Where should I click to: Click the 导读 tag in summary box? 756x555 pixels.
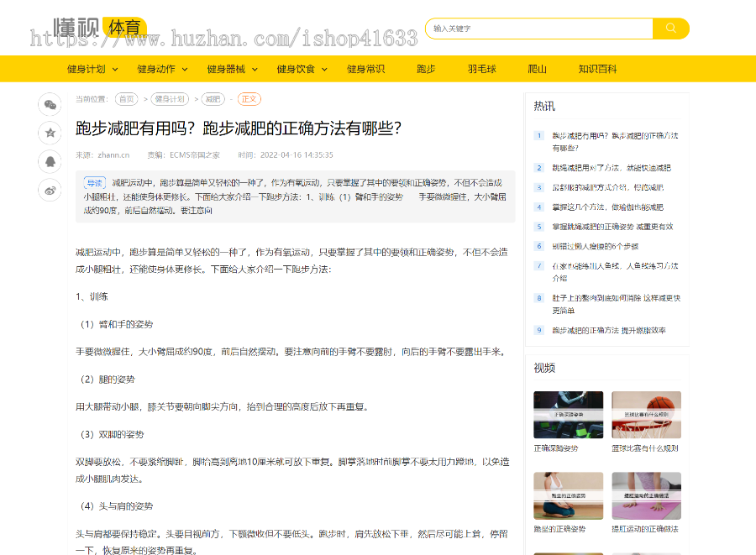(x=94, y=183)
